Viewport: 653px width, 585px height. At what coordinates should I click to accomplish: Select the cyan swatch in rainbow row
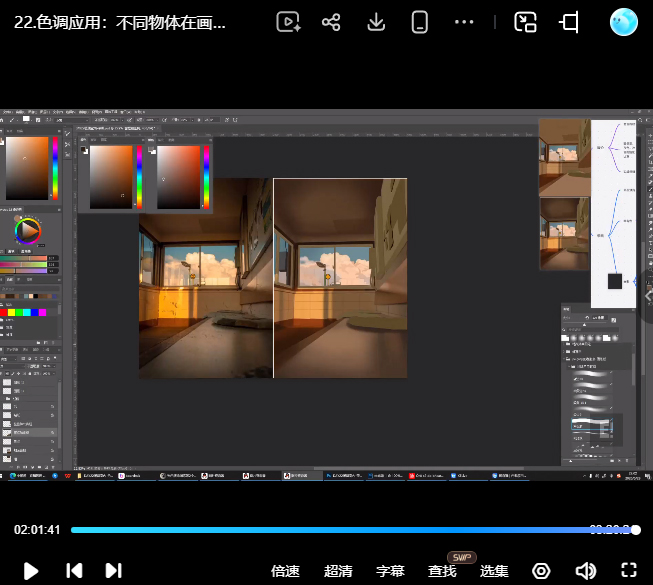pyautogui.click(x=27, y=312)
